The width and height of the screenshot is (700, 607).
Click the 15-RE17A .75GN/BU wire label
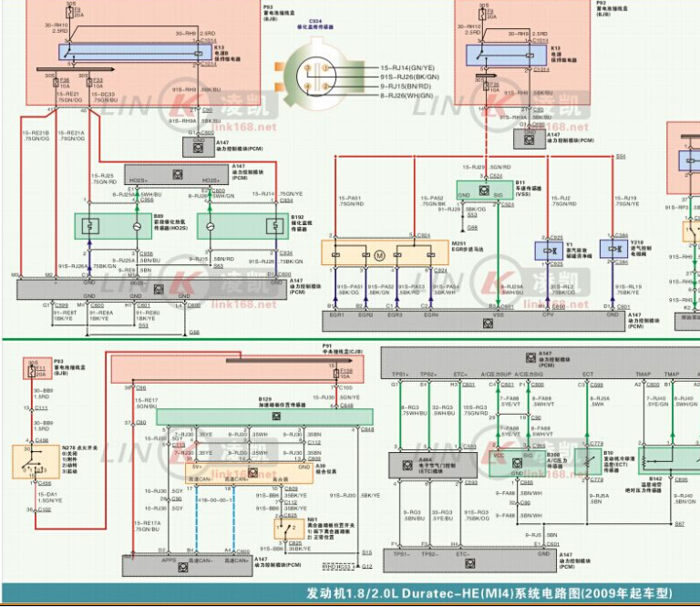pos(147,526)
